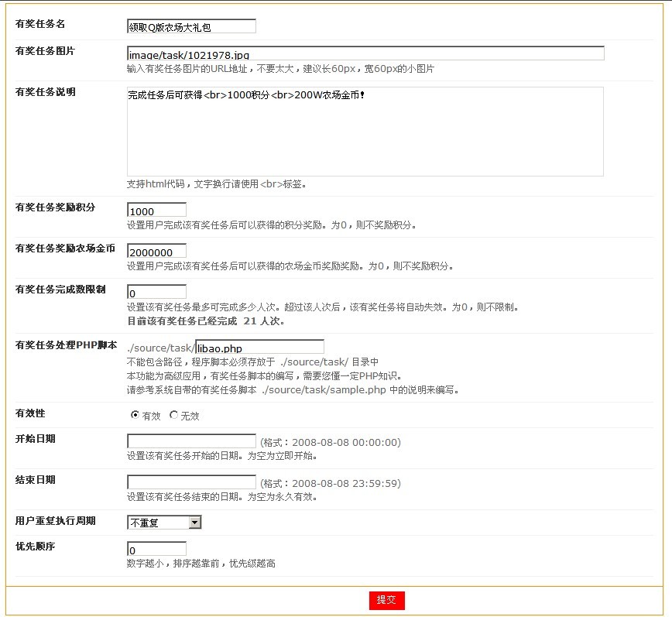This screenshot has width=672, height=617.
Task: Click the red 提交 submit button
Action: (386, 600)
